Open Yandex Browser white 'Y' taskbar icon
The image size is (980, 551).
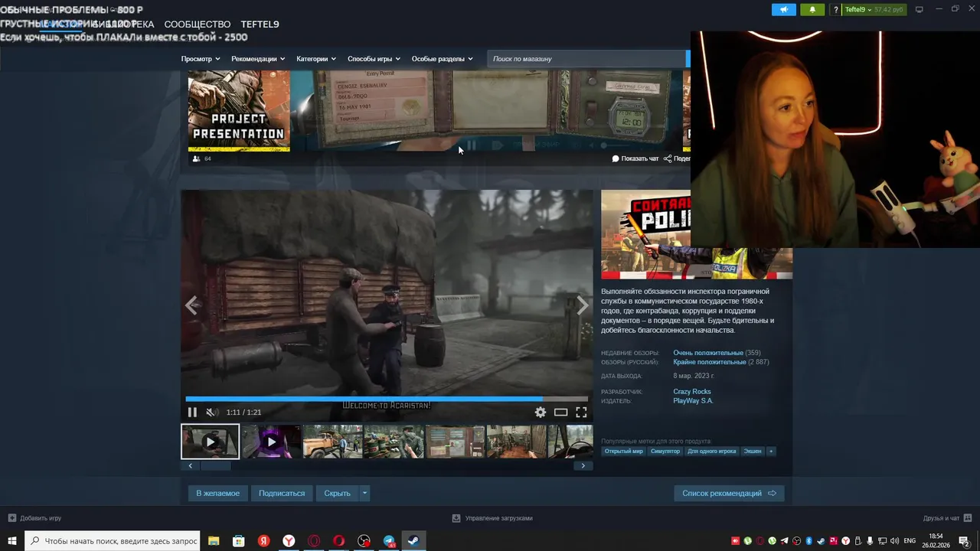click(x=289, y=541)
